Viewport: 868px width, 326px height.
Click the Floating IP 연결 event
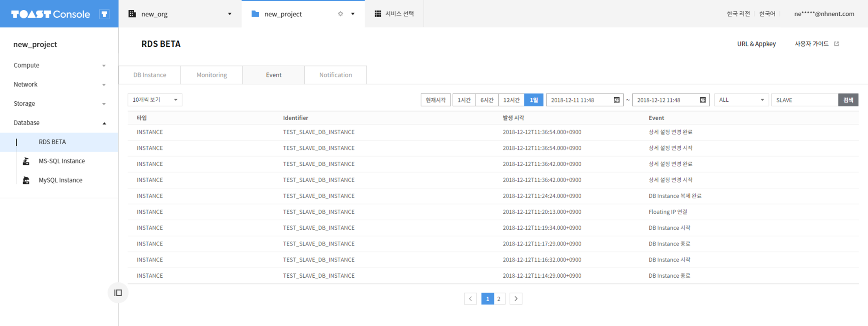click(668, 212)
